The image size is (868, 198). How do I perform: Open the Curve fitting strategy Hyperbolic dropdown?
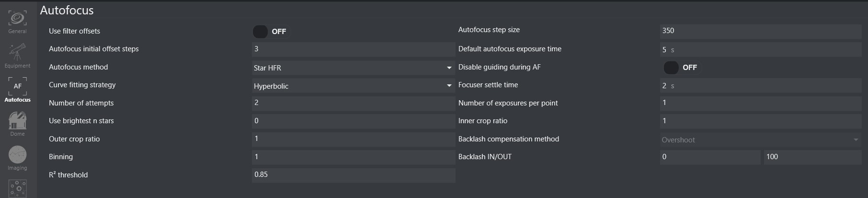click(354, 86)
